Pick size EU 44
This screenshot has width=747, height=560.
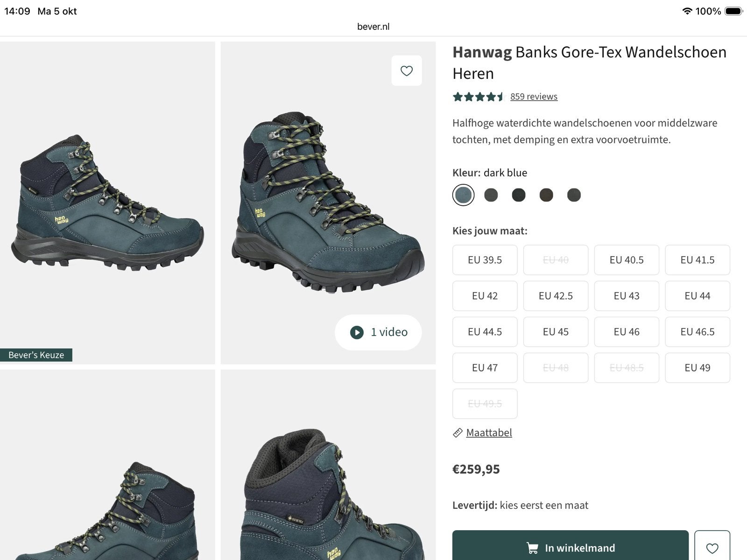698,296
